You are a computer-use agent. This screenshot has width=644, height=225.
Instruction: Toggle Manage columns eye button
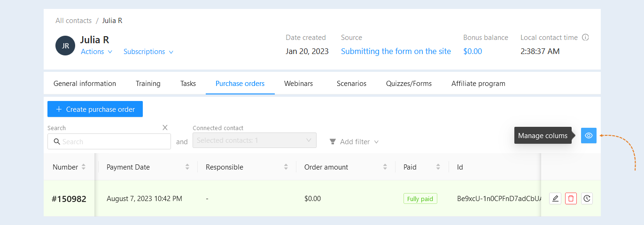click(589, 135)
